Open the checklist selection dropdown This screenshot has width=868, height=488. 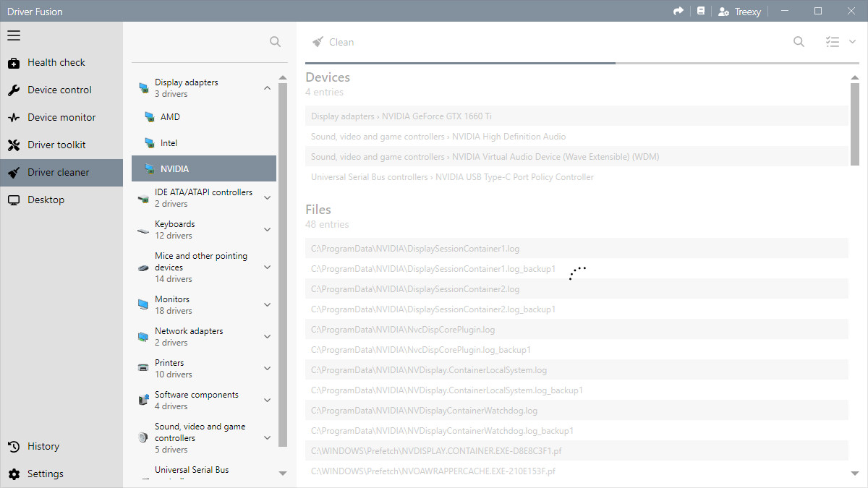pos(841,42)
